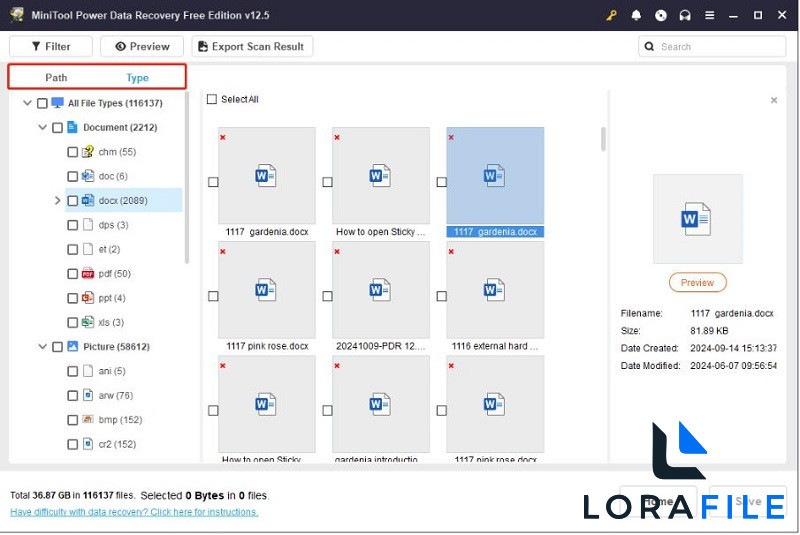The height and width of the screenshot is (535, 800).
Task: Click the xls file type icon
Action: pos(88,322)
